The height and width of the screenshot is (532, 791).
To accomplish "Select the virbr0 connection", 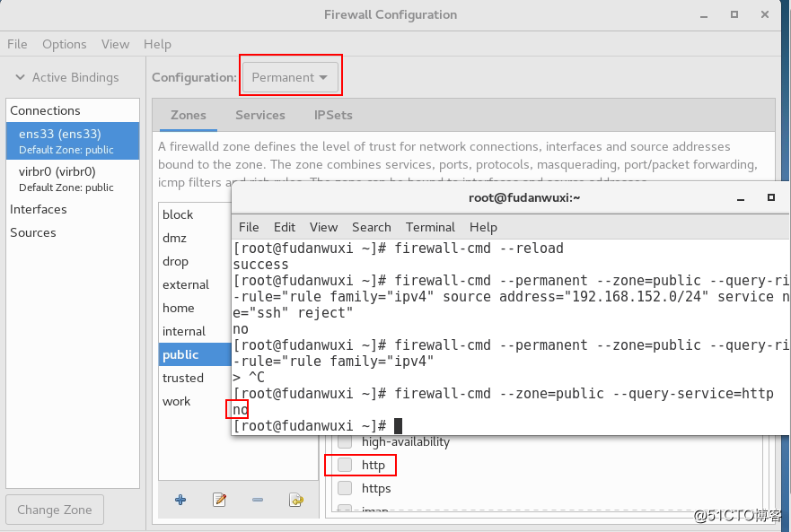I will (x=73, y=179).
